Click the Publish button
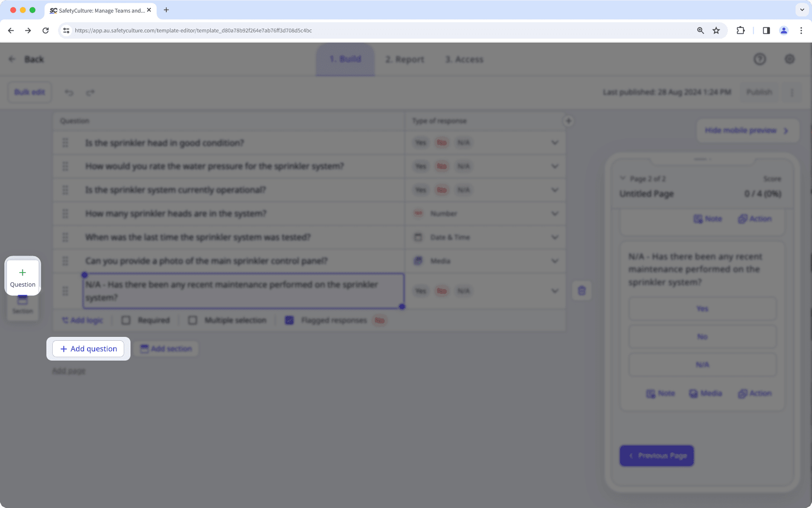 (759, 92)
